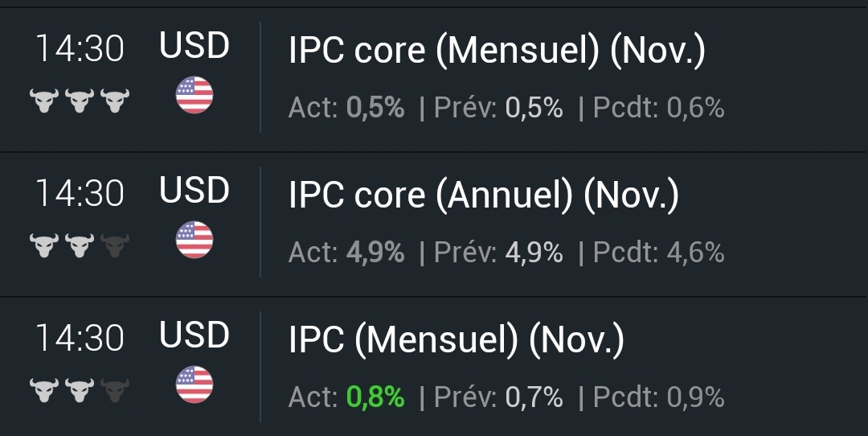Image resolution: width=868 pixels, height=436 pixels.
Task: Click the bull volatility icons for IPC (Mensuel)
Action: 80,390
